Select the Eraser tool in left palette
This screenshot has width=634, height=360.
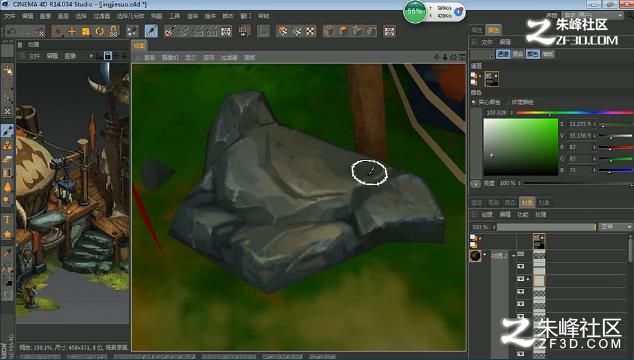click(7, 159)
